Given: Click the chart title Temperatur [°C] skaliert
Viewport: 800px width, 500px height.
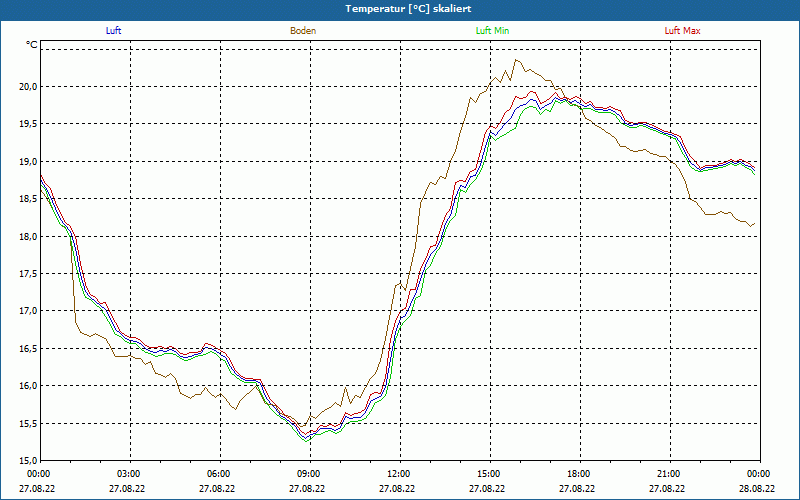Looking at the screenshot, I should [400, 9].
